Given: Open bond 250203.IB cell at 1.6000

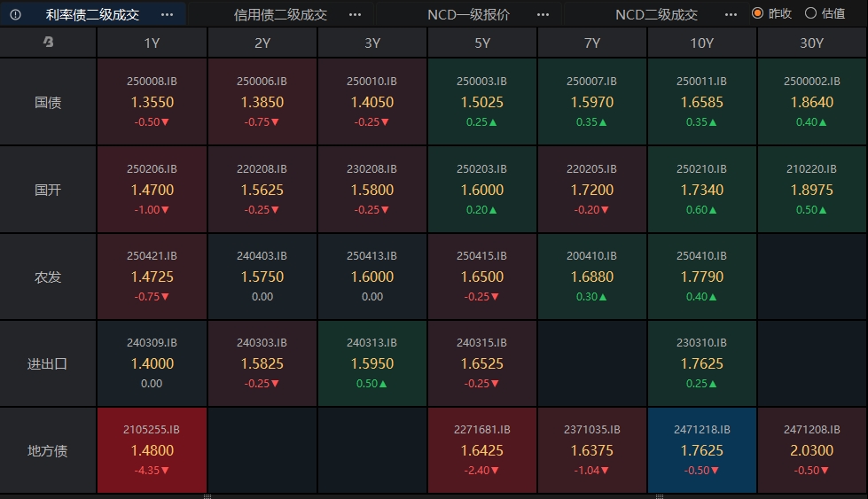Looking at the screenshot, I should tap(482, 189).
